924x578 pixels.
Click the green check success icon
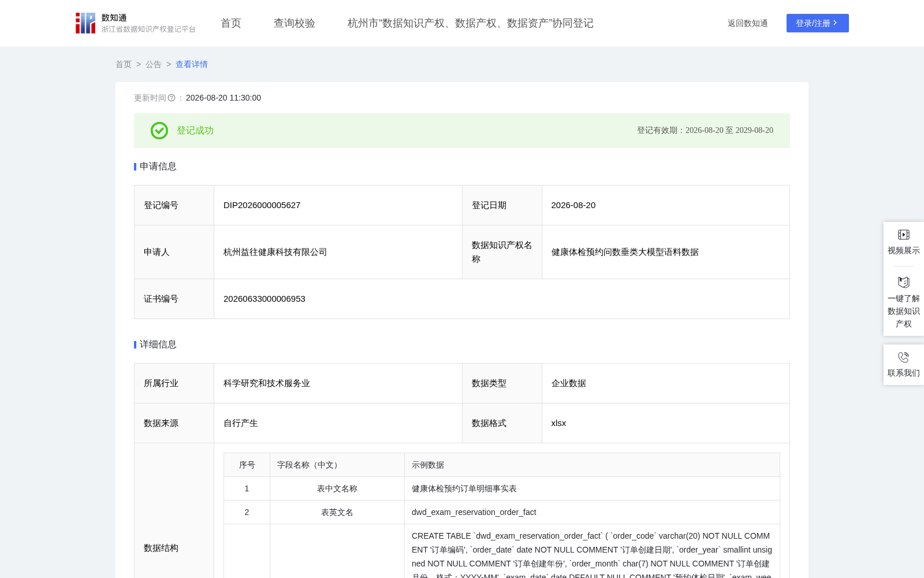(x=159, y=131)
